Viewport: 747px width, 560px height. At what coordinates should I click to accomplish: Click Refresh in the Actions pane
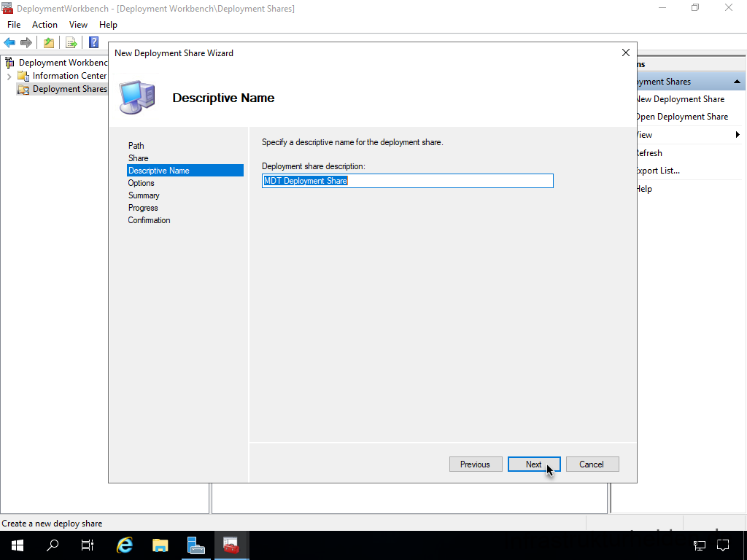(649, 153)
